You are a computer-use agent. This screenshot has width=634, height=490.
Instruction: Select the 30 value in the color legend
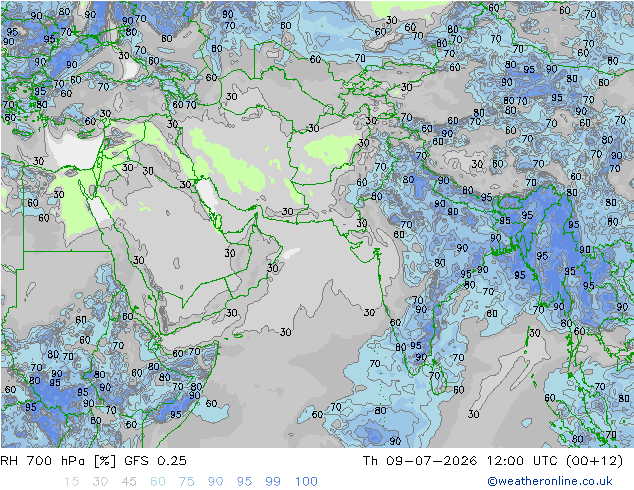(x=100, y=481)
